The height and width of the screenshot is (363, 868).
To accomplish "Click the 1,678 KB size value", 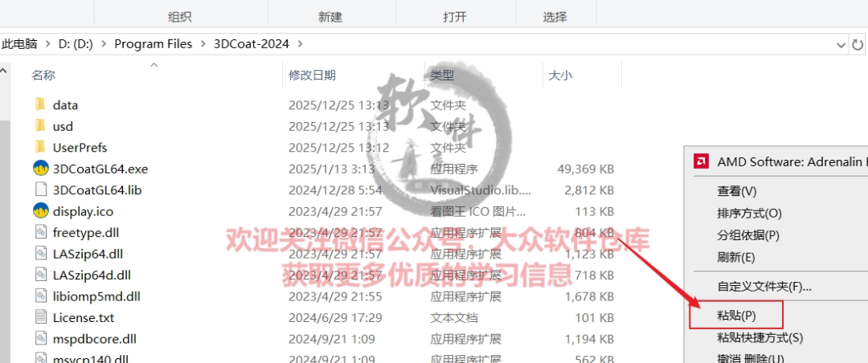I will (x=589, y=296).
